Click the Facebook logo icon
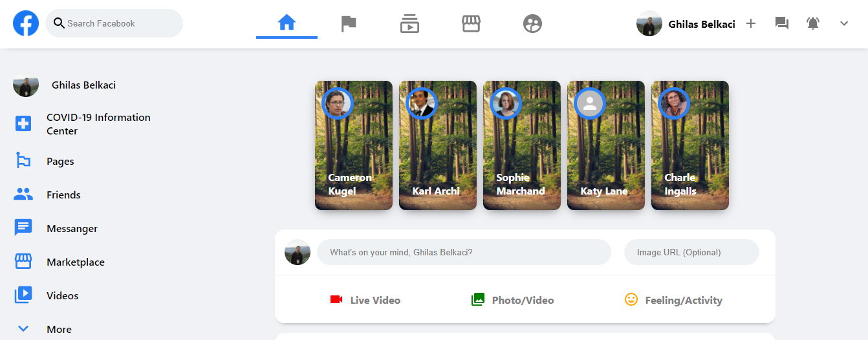This screenshot has width=868, height=340. [26, 23]
